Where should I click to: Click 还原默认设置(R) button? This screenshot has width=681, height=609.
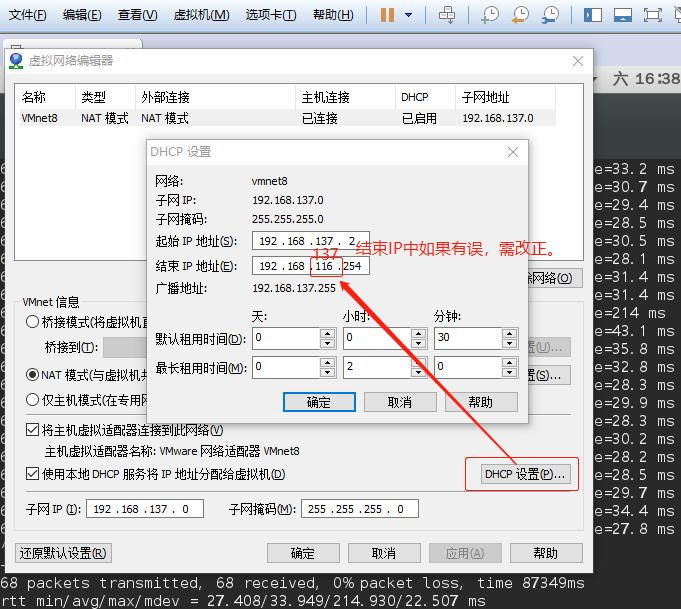(x=63, y=553)
